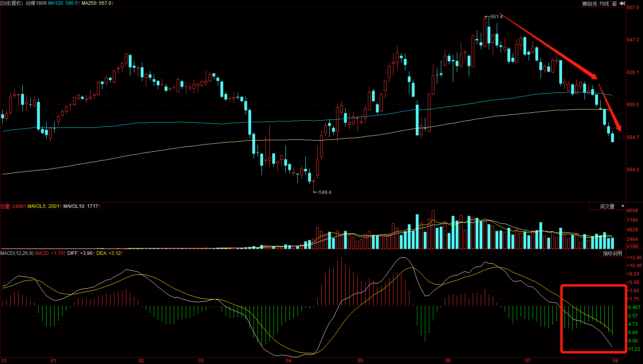
Task: Click the 12 month marker on time axis
Action: click(4, 361)
